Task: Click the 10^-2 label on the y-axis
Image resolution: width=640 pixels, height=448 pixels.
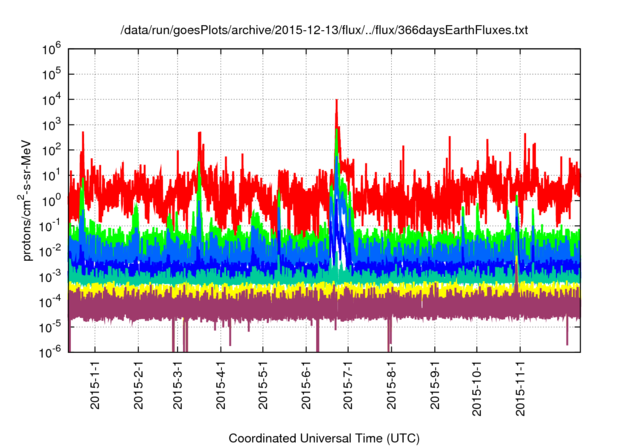Action: [50, 252]
